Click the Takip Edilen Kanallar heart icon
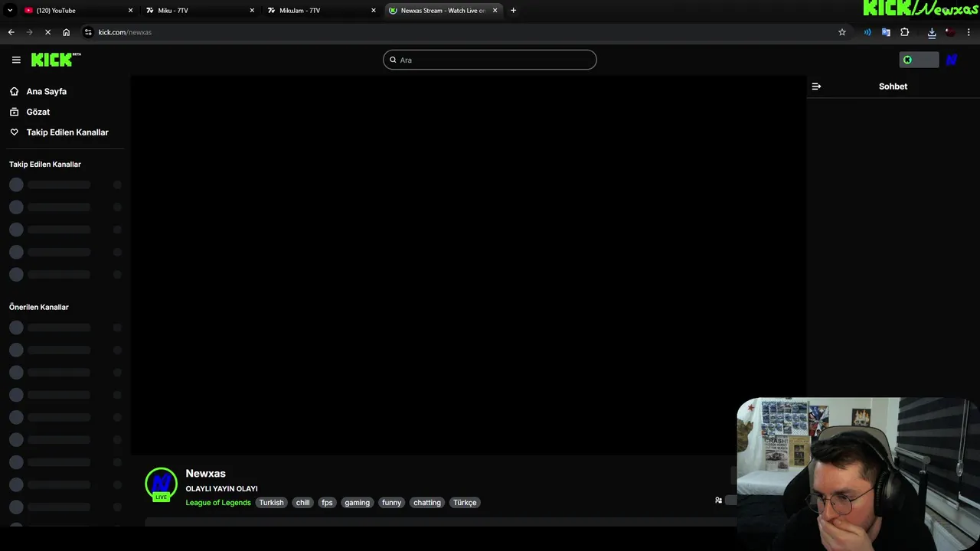 (x=14, y=132)
